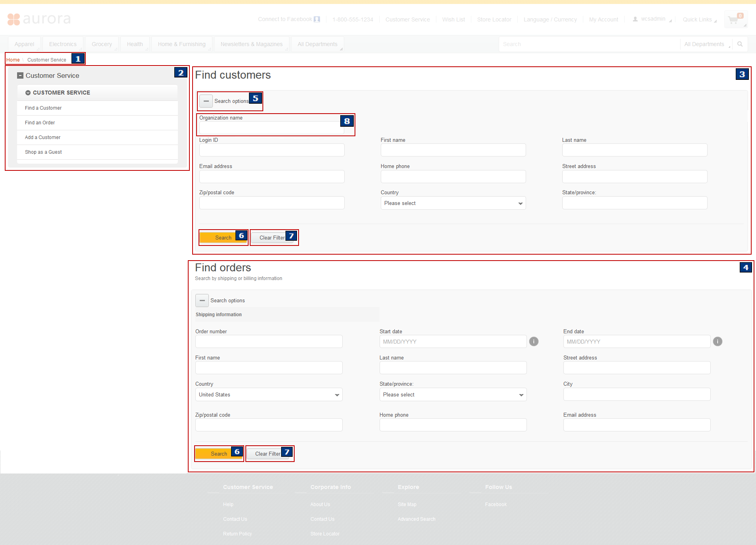Click the End date info icon
Image resolution: width=756 pixels, height=545 pixels.
[x=717, y=342]
